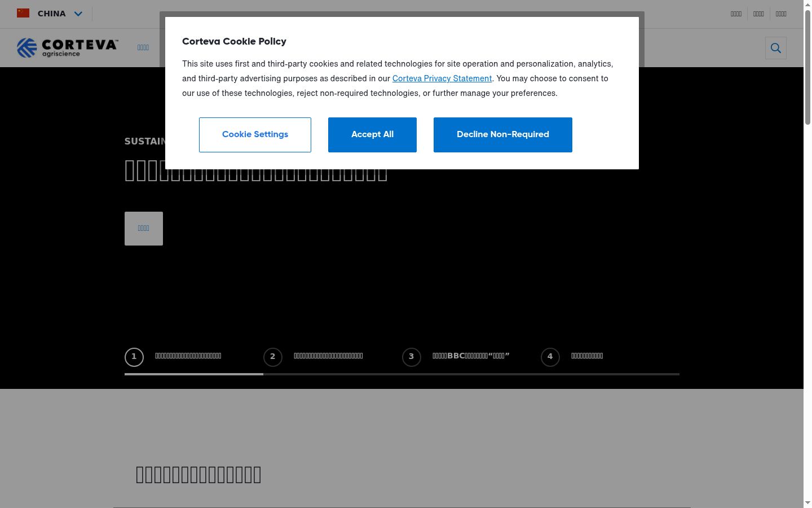Click the first blue main navigation item
This screenshot has height=508, width=812.
(x=143, y=48)
